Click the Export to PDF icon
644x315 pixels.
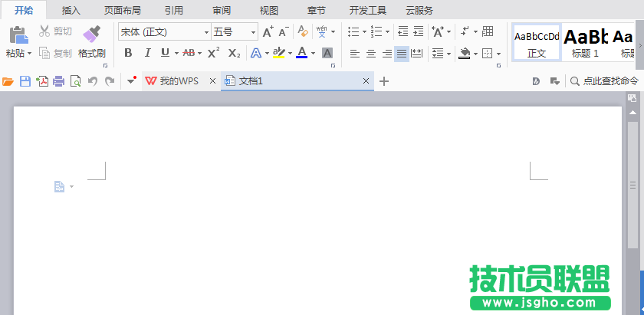[41, 81]
